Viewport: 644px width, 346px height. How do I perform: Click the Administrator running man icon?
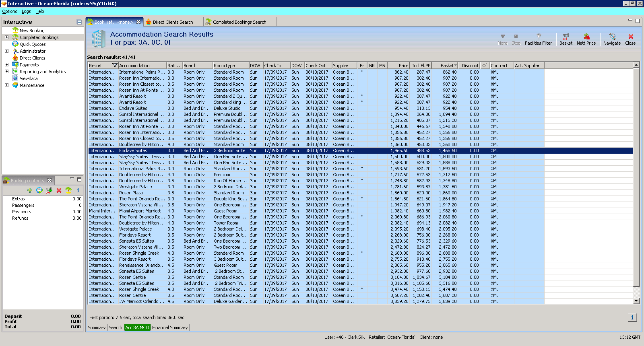click(x=15, y=51)
